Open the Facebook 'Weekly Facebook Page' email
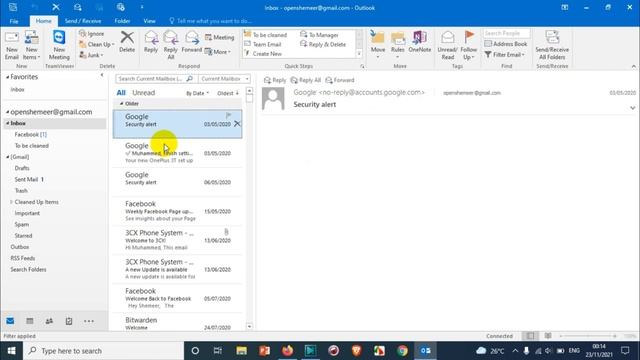This screenshot has height=360, width=640. coord(178,211)
